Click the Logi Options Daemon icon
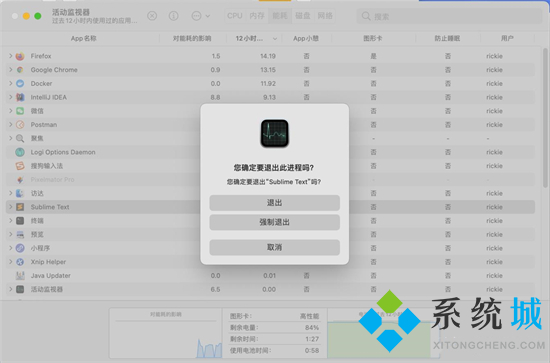The height and width of the screenshot is (363, 550). (20, 152)
